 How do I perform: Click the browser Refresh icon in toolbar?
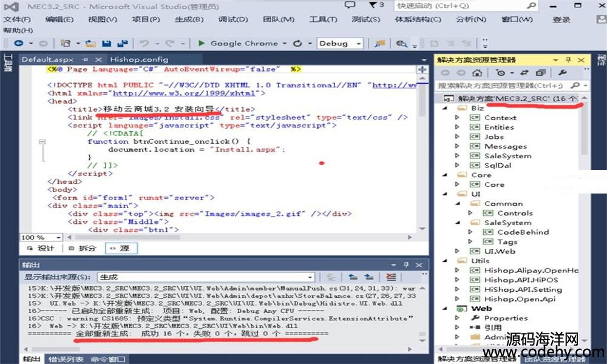297,43
